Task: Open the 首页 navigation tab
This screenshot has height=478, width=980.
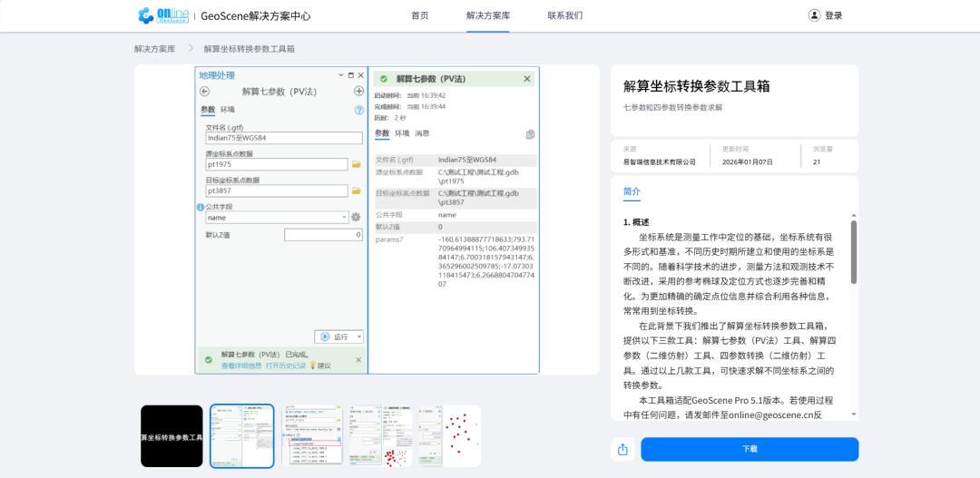Action: pyautogui.click(x=420, y=15)
